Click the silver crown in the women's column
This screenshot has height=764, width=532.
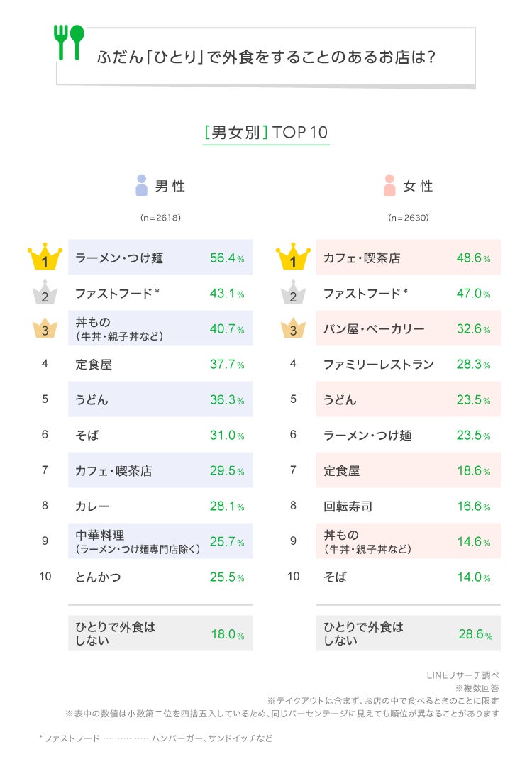(x=293, y=293)
